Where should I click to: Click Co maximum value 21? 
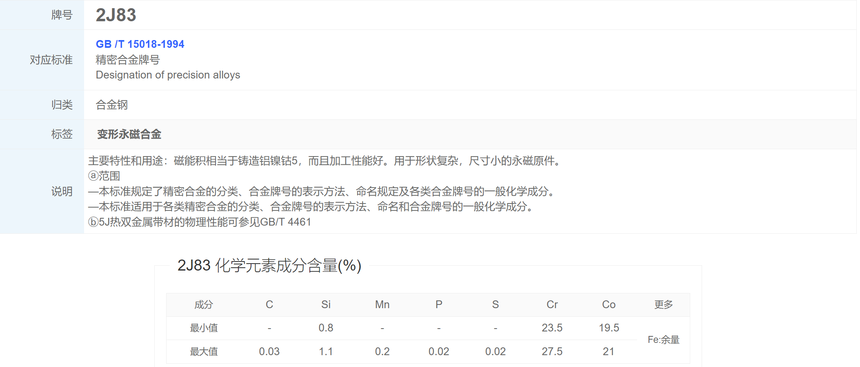coord(609,352)
